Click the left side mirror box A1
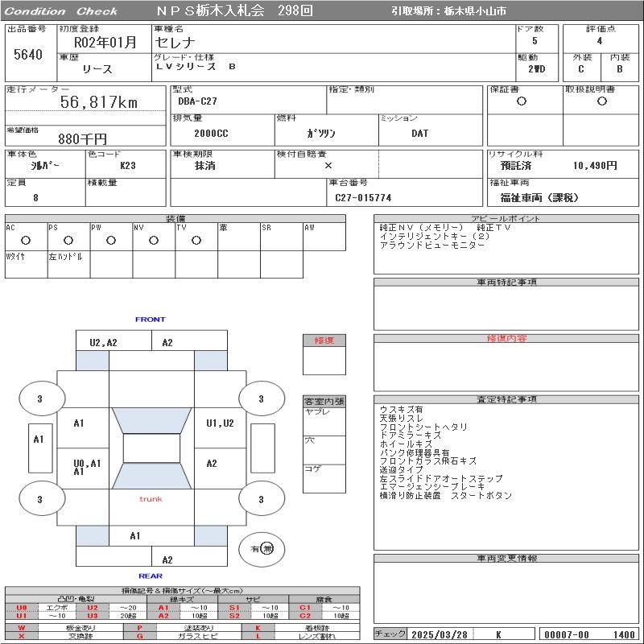 pyautogui.click(x=40, y=448)
